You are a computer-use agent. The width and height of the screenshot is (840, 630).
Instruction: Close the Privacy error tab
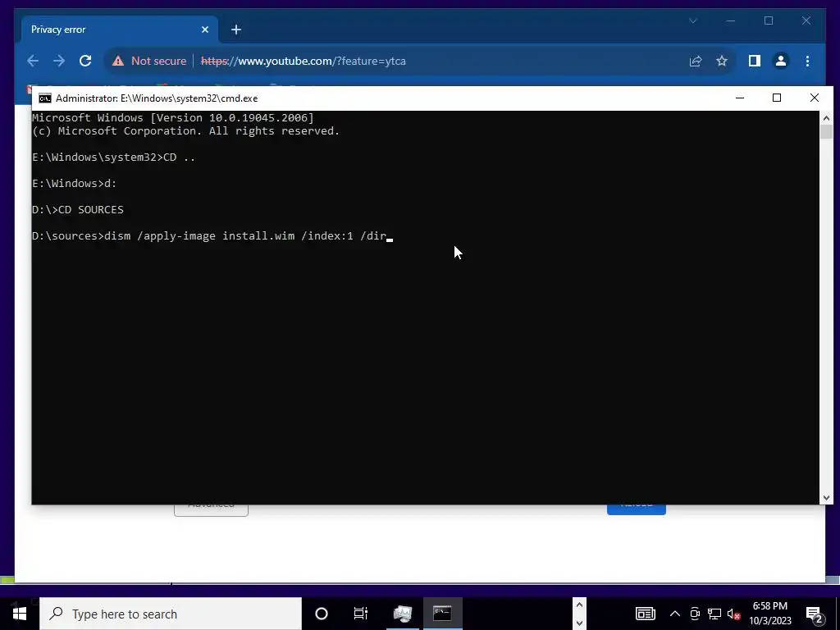(204, 30)
